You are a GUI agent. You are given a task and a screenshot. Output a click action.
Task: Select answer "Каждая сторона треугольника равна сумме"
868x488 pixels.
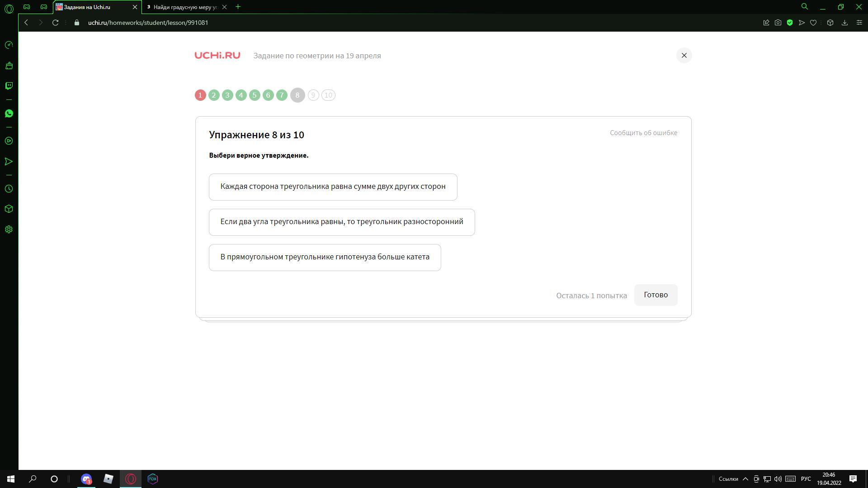click(x=333, y=187)
